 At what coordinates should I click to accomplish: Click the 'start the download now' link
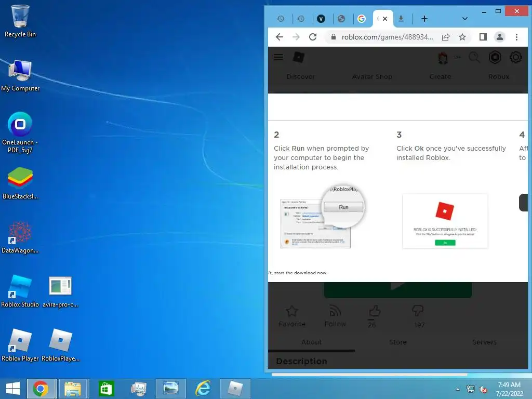click(x=301, y=273)
